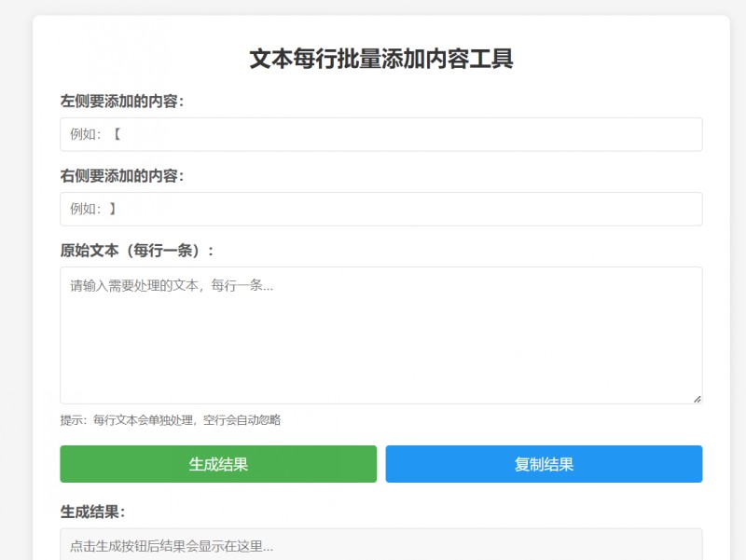Click the 请输入需要处理的文本 placeholder

(x=172, y=286)
